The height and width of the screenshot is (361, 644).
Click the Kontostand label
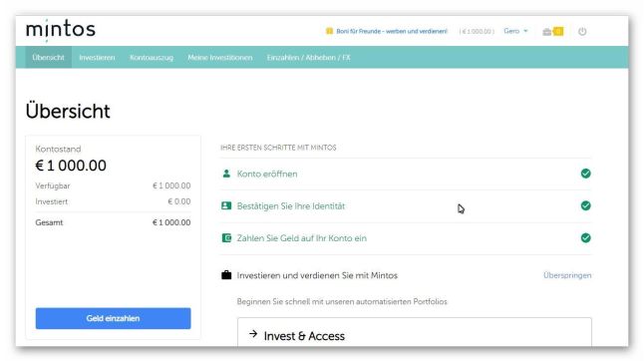(58, 149)
